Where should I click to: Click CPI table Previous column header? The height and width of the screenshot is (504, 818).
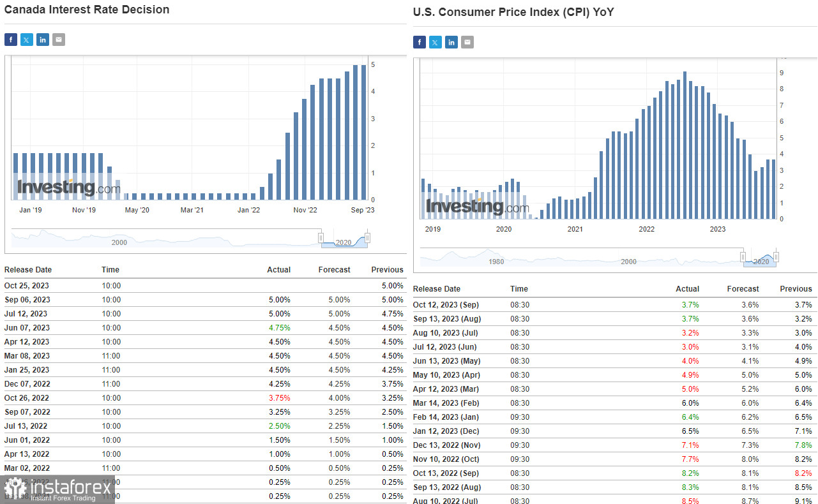click(796, 289)
